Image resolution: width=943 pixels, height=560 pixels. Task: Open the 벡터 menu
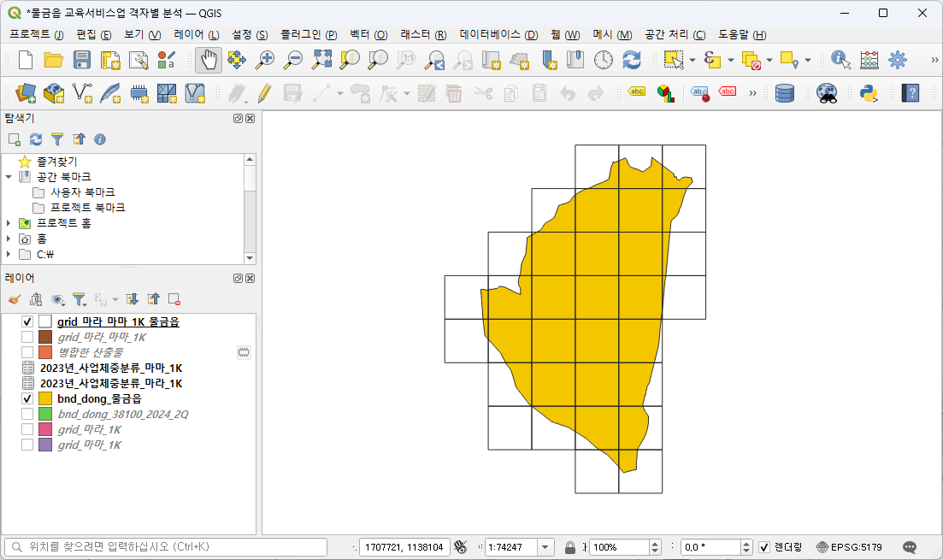pos(368,35)
